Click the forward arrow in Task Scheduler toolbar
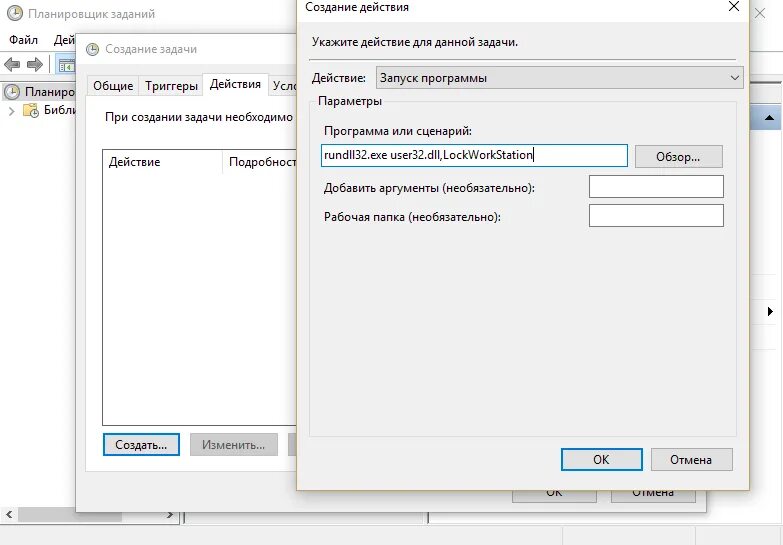The width and height of the screenshot is (783, 545). click(34, 64)
